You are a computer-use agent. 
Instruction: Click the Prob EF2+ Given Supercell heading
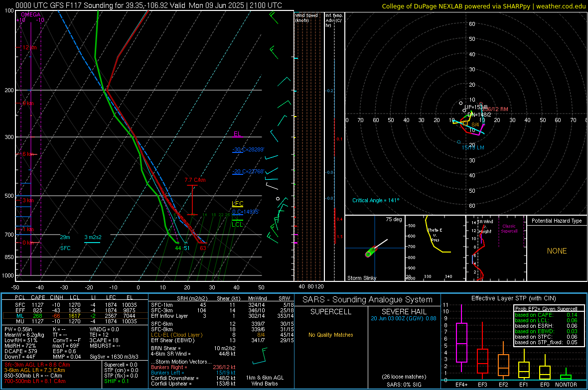click(546, 309)
